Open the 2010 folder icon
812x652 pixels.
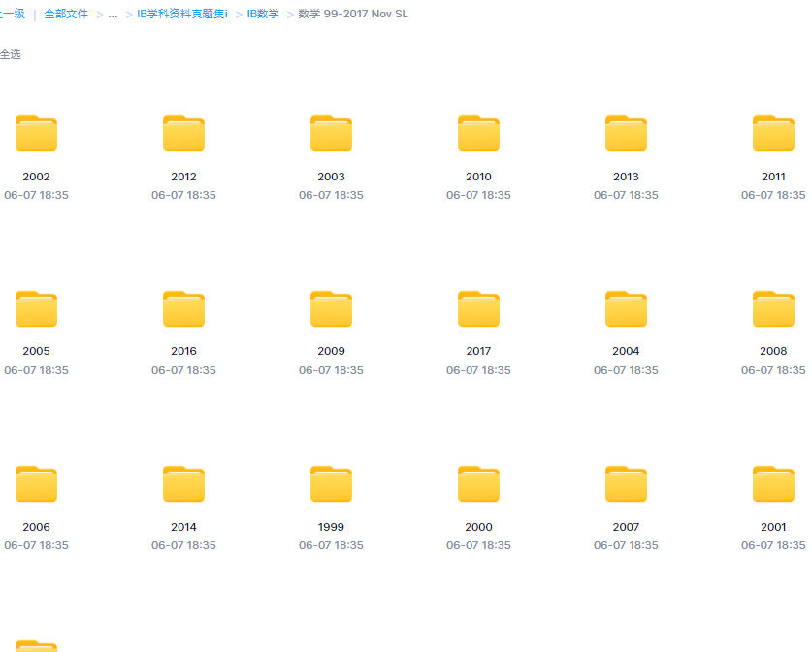click(x=478, y=134)
